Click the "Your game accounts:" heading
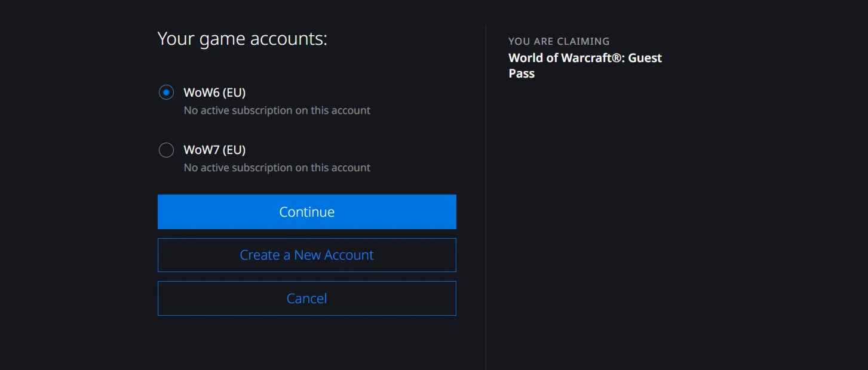Image resolution: width=868 pixels, height=370 pixels. [x=242, y=39]
